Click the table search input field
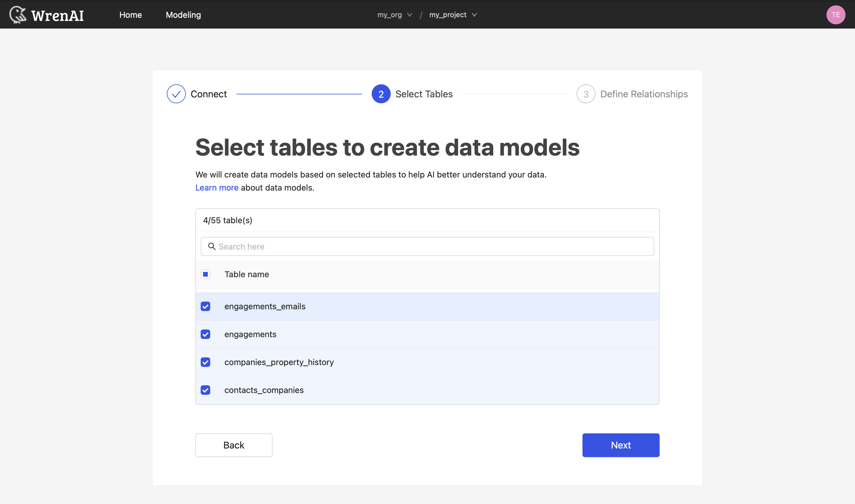Image resolution: width=855 pixels, height=504 pixels. click(x=427, y=247)
